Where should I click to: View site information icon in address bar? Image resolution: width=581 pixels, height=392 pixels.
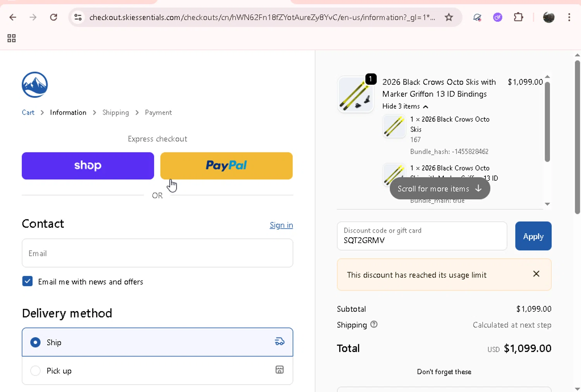point(78,17)
